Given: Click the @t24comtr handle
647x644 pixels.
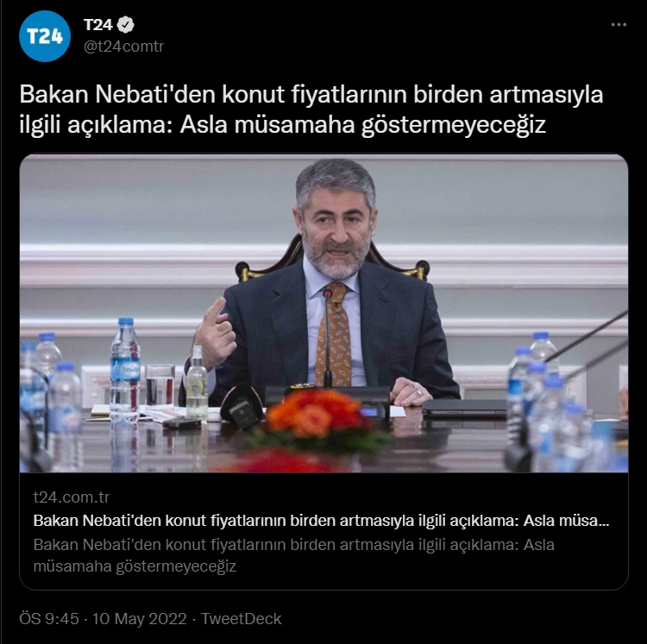Looking at the screenshot, I should [123, 47].
